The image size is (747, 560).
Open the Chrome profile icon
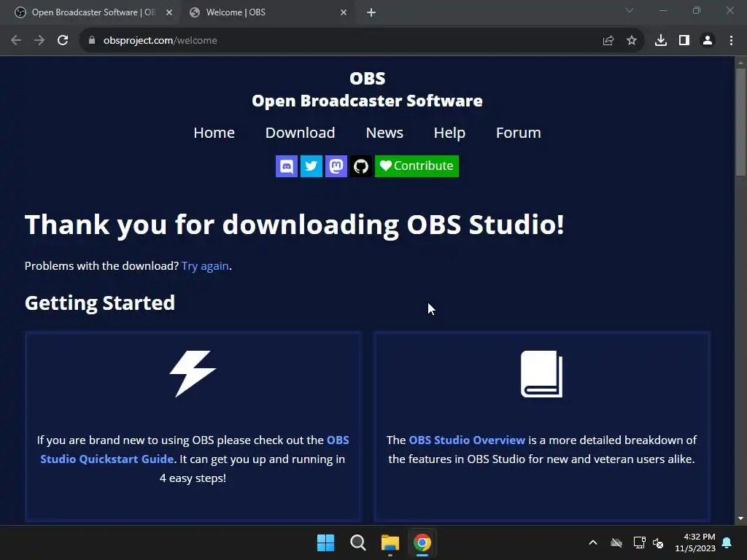[x=708, y=41]
